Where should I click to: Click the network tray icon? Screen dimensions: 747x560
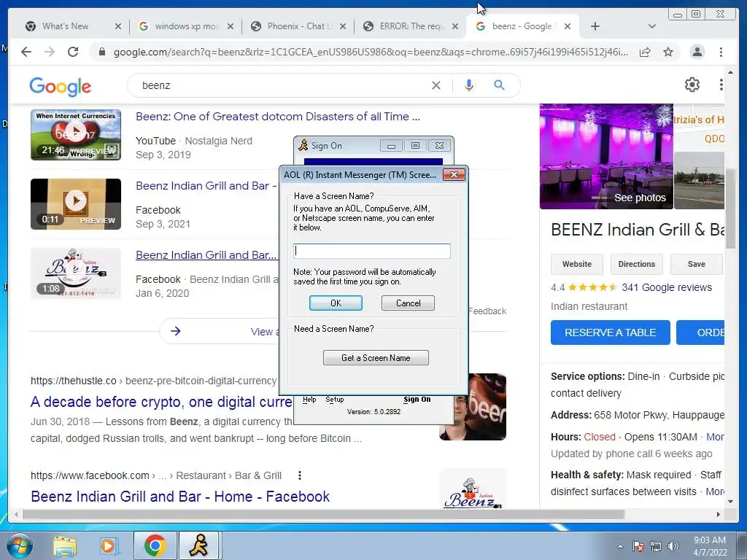click(656, 546)
